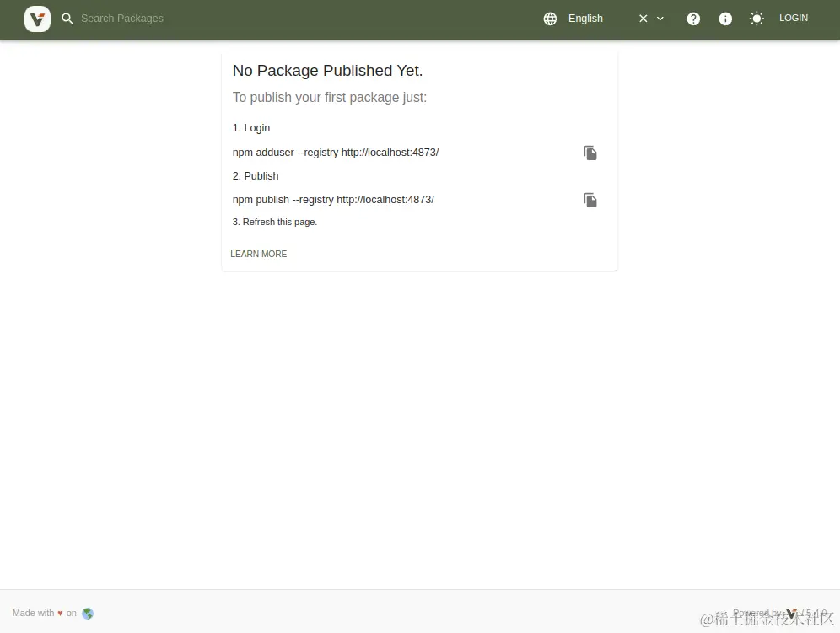The height and width of the screenshot is (633, 840).
Task: Click the globe language icon
Action: point(550,19)
